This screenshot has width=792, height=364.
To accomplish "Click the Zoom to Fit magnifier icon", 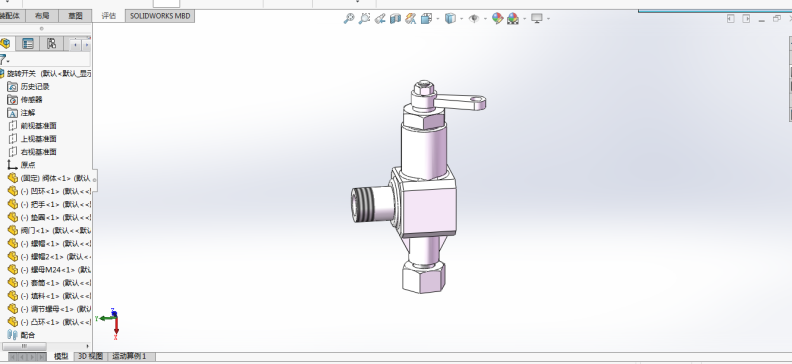I will coord(349,19).
